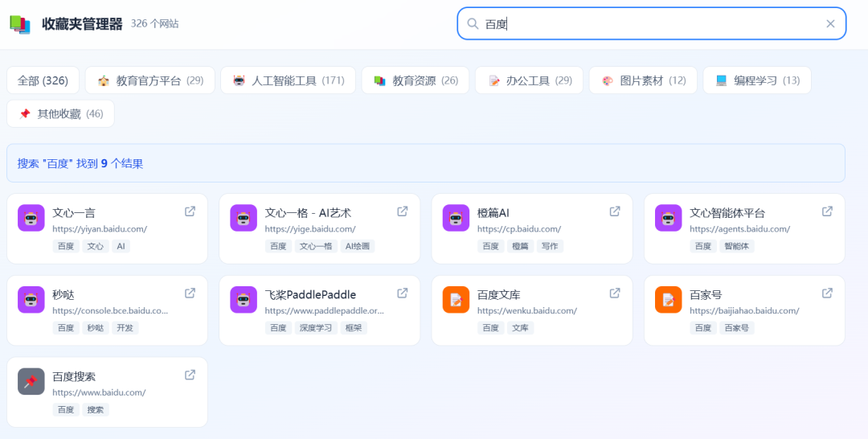
Task: Clear the search text with X
Action: point(830,24)
